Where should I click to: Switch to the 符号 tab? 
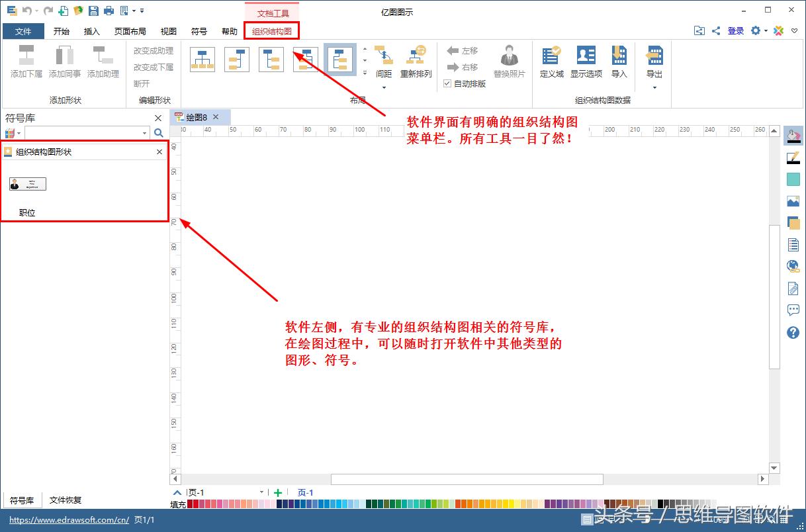[x=199, y=31]
